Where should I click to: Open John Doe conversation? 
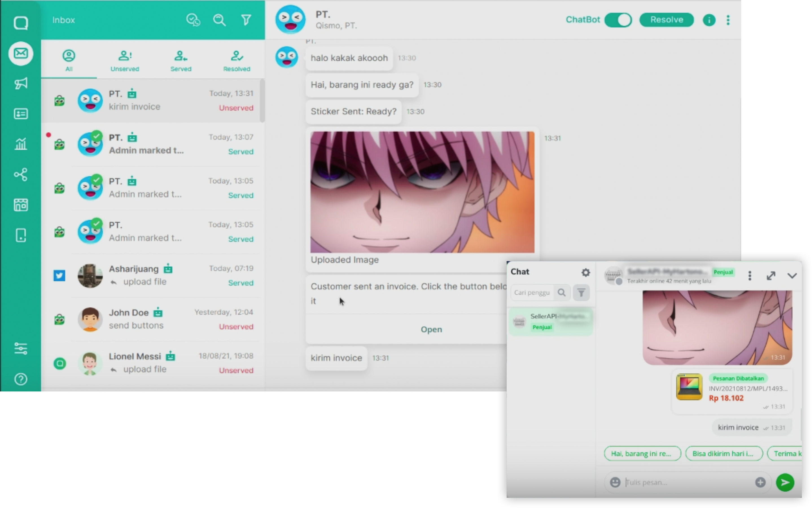pyautogui.click(x=150, y=319)
